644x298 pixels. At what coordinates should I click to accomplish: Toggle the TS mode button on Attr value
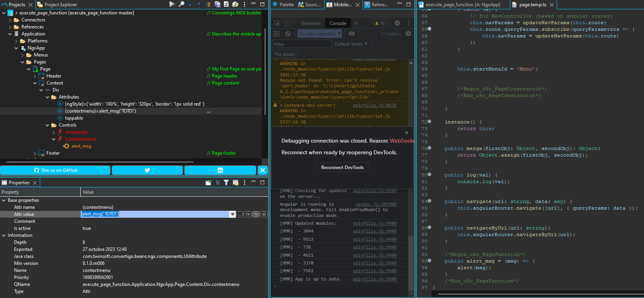(x=256, y=214)
